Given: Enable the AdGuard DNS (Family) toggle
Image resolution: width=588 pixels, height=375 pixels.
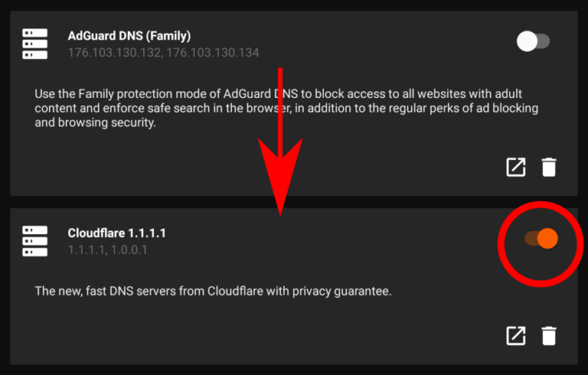Looking at the screenshot, I should click(533, 41).
